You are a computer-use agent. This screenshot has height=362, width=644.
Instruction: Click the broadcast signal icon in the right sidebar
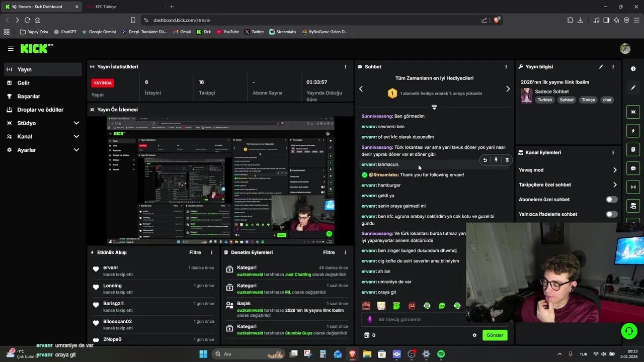(633, 187)
